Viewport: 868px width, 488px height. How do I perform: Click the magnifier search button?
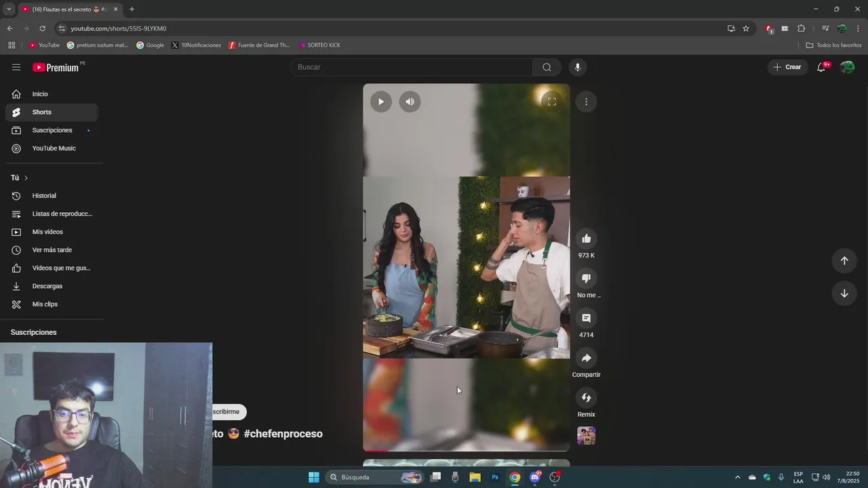click(x=547, y=67)
